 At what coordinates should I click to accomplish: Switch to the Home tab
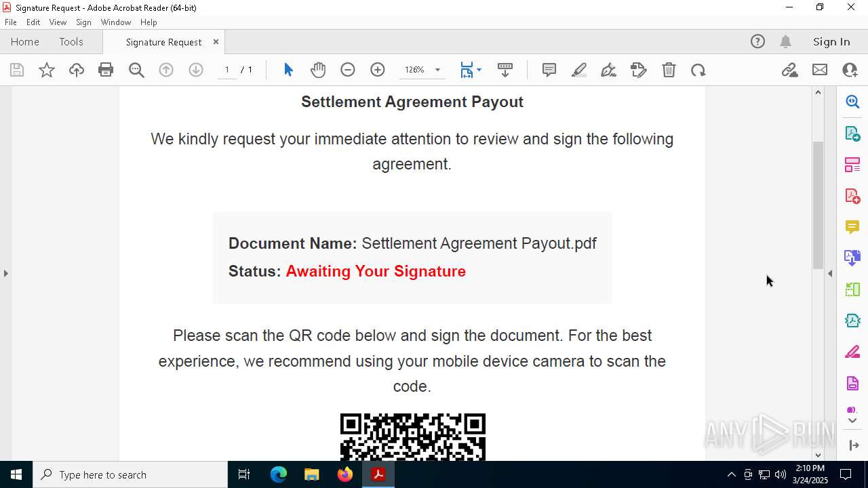coord(25,41)
